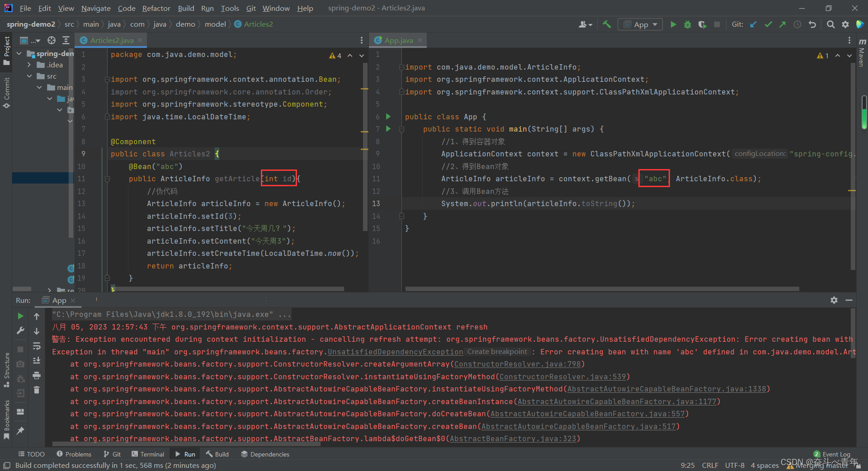
Task: Open Event Log in status bar
Action: 832,454
